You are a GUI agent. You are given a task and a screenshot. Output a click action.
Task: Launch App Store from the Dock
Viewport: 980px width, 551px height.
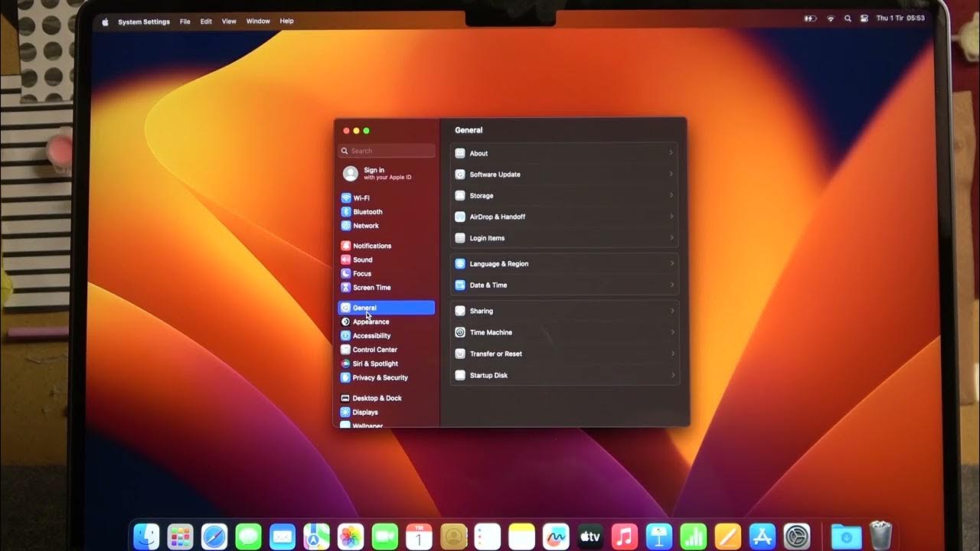[763, 536]
